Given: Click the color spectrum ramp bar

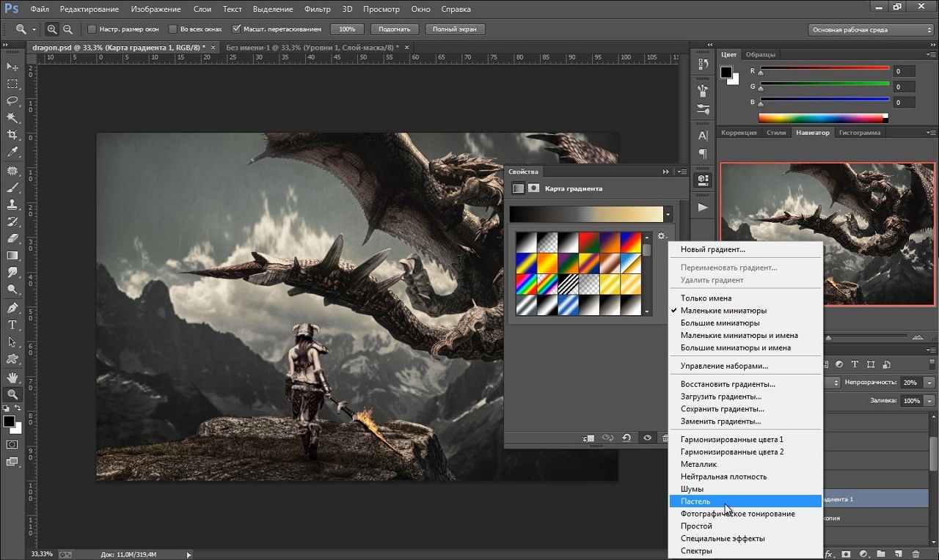Looking at the screenshot, I should pyautogui.click(x=823, y=117).
